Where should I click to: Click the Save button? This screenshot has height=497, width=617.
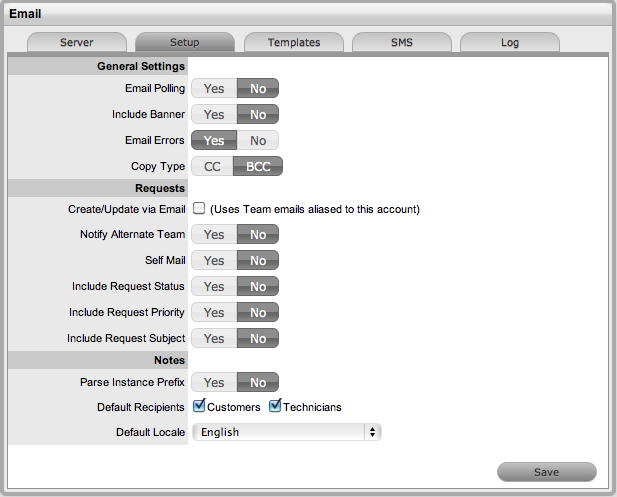click(546, 472)
